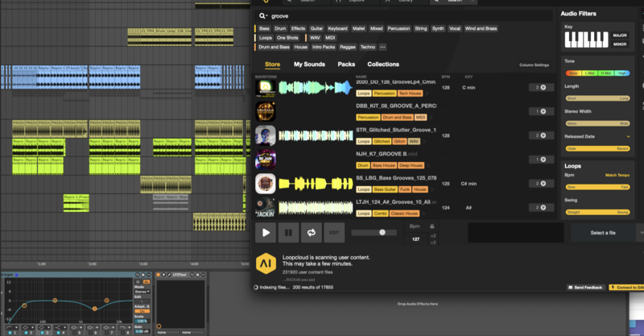The height and width of the screenshot is (336, 644).
Task: Buy LTJH_124_A#_Grooves with the credits button
Action: [x=541, y=208]
